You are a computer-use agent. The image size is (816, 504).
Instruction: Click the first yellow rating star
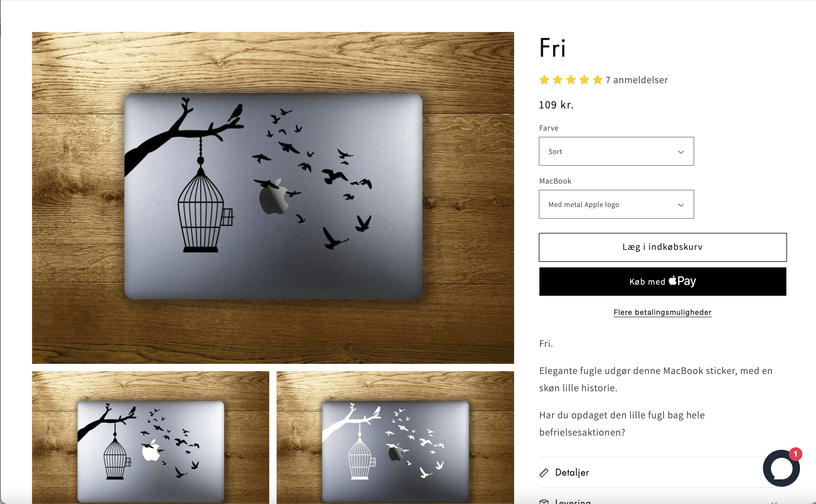click(544, 80)
